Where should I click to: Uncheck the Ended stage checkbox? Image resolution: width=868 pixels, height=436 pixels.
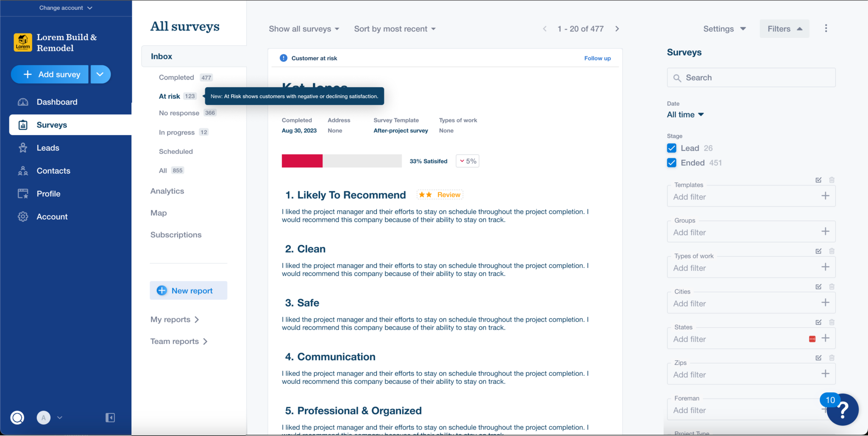point(672,163)
